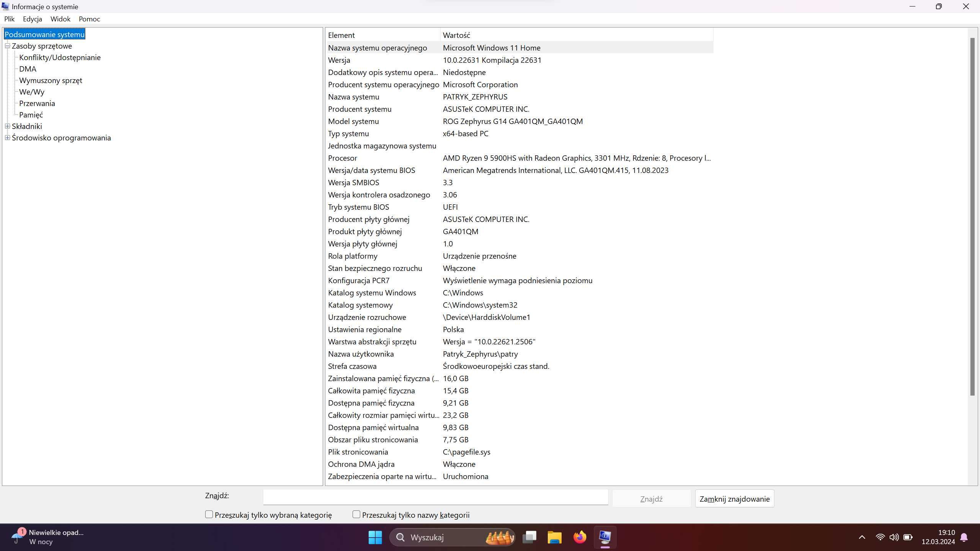Click the vertical scrollbar of the details pane
Screen dimensions: 980x551
pos(972,217)
